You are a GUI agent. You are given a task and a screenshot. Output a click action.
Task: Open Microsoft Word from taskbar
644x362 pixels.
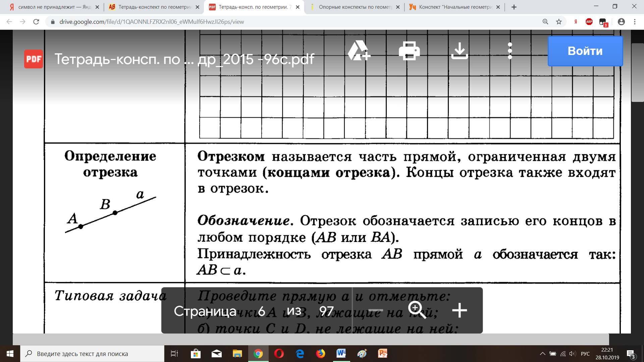341,354
